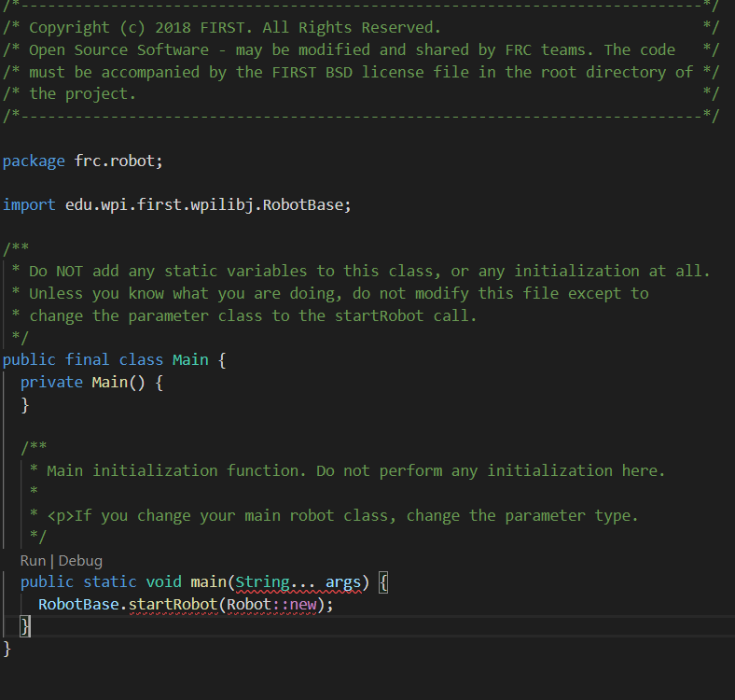Click the underlined String parameter type

click(x=262, y=581)
